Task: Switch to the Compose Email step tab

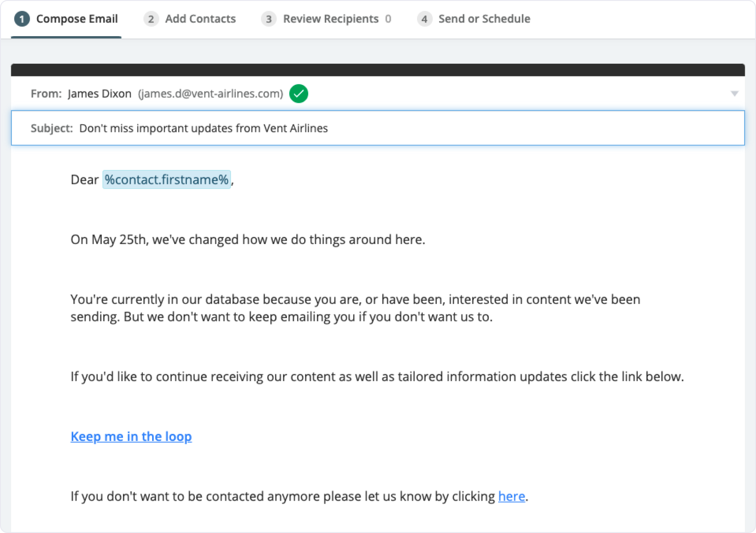Action: [66, 19]
